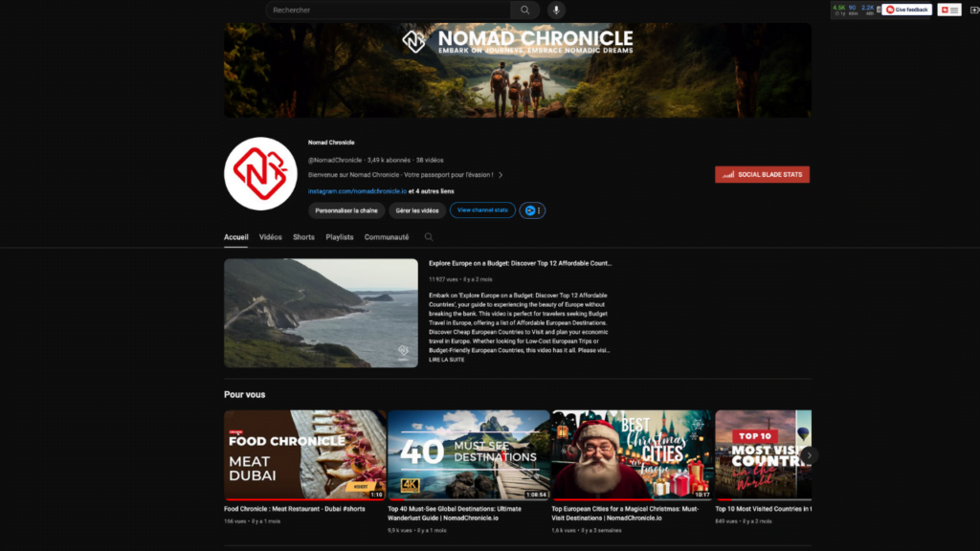Expand the channel description with the chevron
Screen dimensions: 980x551
click(x=501, y=175)
